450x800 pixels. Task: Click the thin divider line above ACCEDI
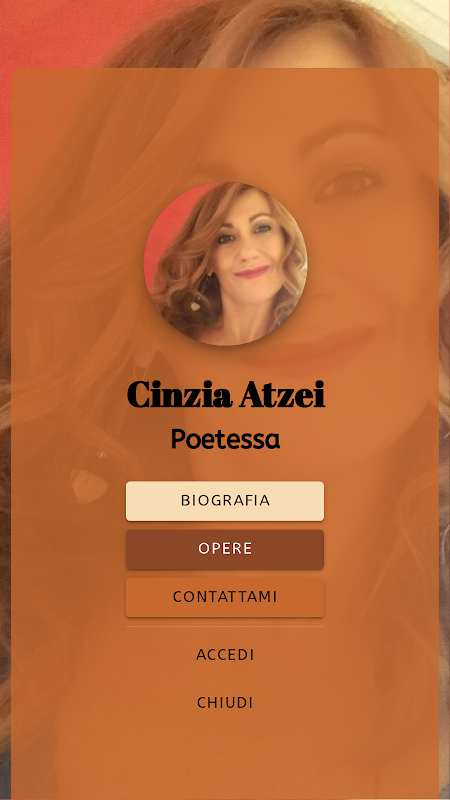pos(225,627)
